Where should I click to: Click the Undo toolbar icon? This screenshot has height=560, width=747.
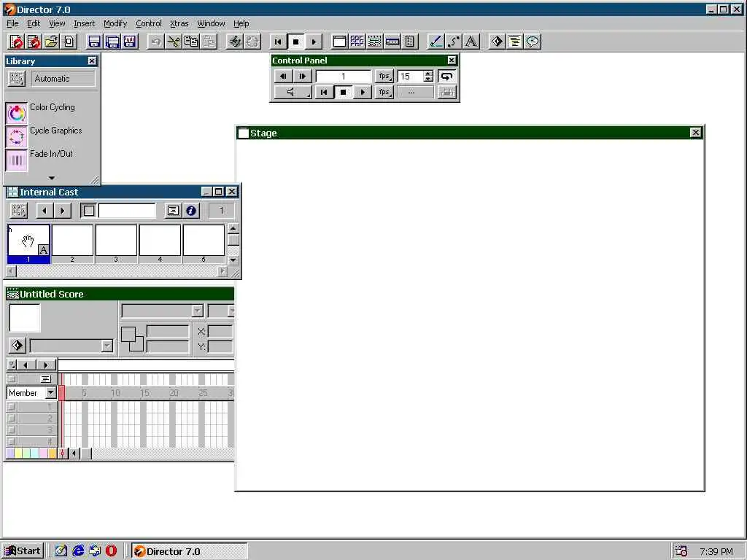[x=156, y=42]
